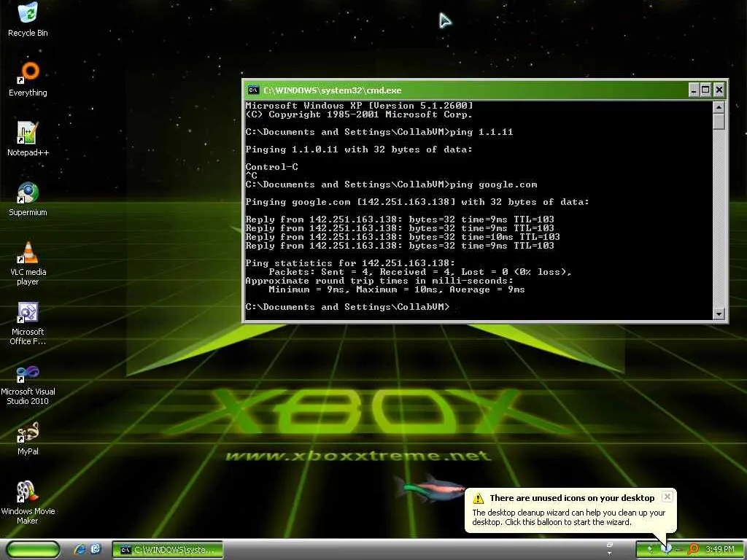747x560 pixels.
Task: Click the reply line with time=10ms
Action: (x=403, y=237)
